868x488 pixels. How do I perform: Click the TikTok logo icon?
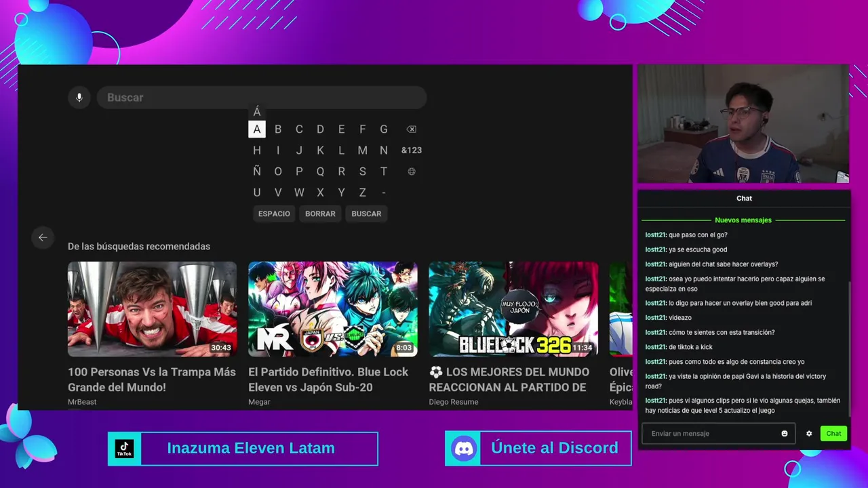124,449
